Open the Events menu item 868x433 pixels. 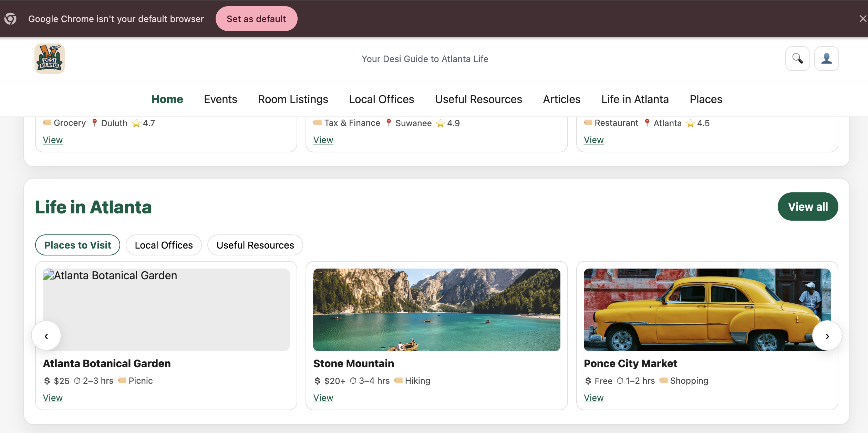(x=220, y=99)
